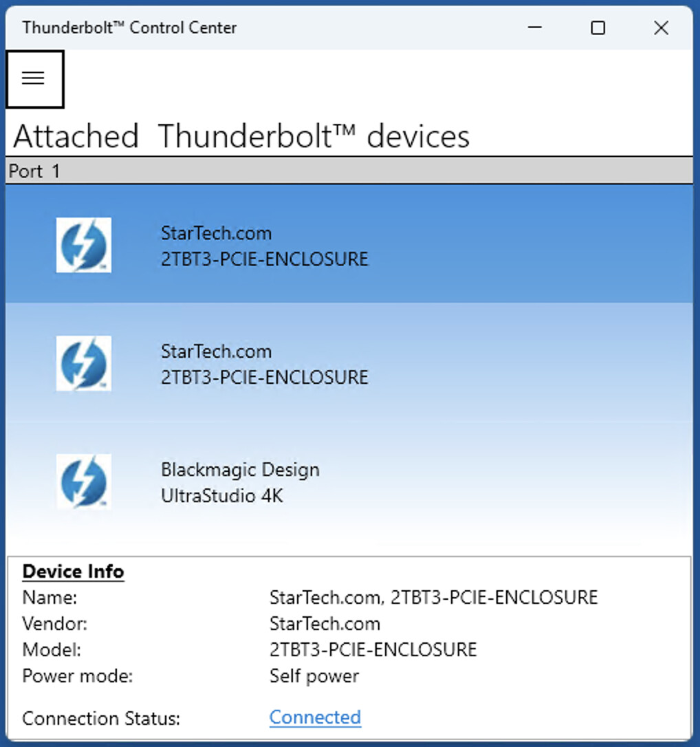700x747 pixels.
Task: Select the Blackmagic Design device name
Action: pyautogui.click(x=240, y=470)
